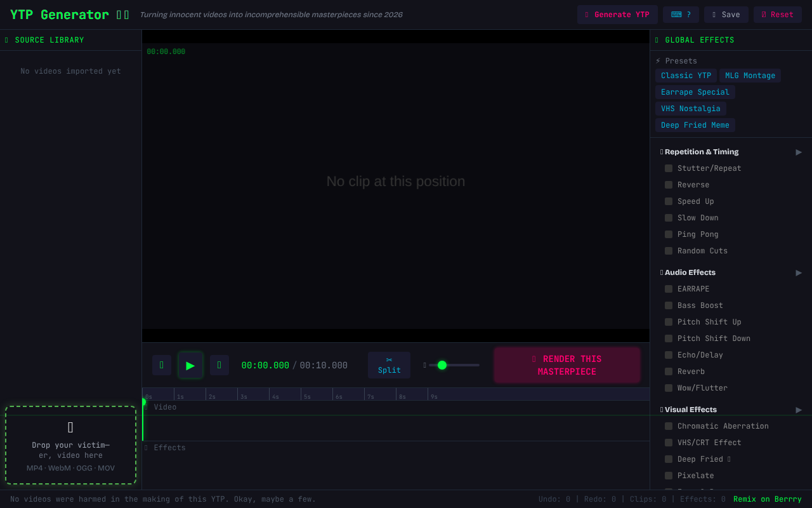The width and height of the screenshot is (812, 508).
Task: Tick Wow/Flutter
Action: 669,388
